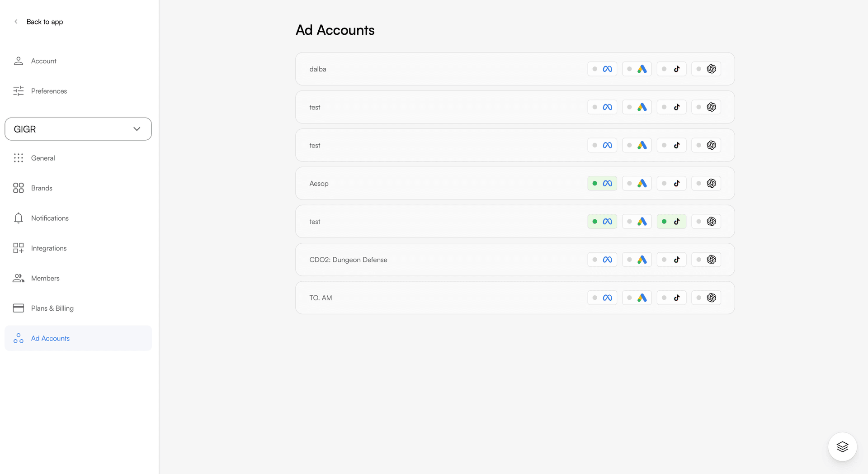This screenshot has width=868, height=474.
Task: Open Google Ads connection for dalba
Action: [637, 69]
